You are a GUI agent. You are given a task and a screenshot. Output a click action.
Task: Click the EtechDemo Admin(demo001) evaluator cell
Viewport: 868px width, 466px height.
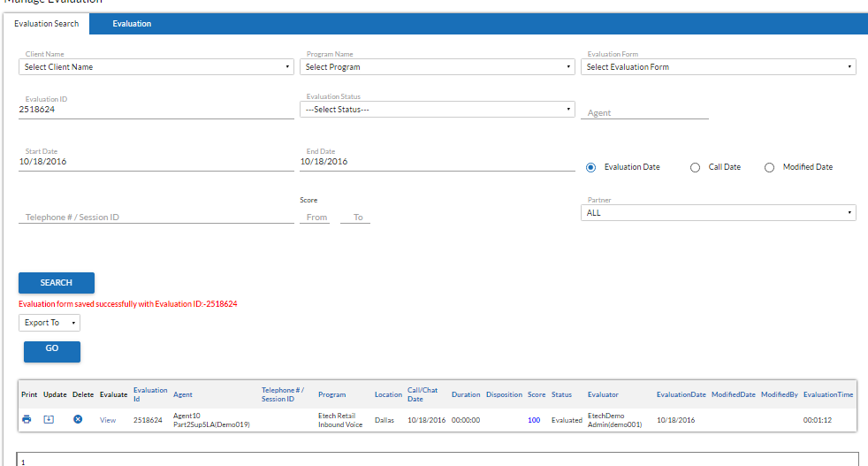pos(615,420)
